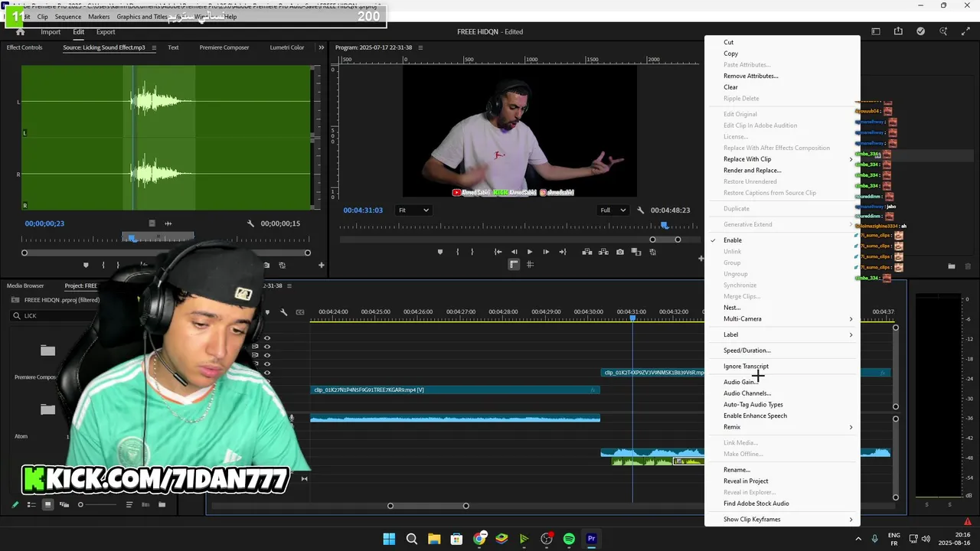Click Drag Audio Only icon in Source monitor
Viewport: 980px width, 551px height.
(x=168, y=223)
